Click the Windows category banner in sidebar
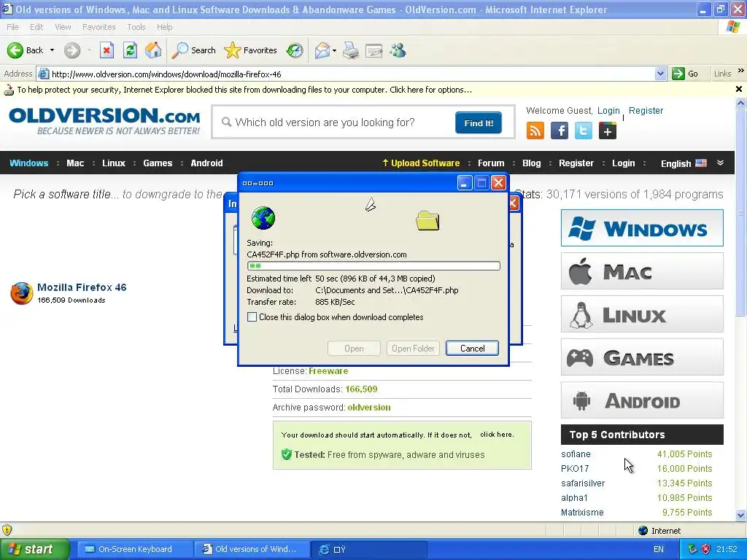This screenshot has height=560, width=747. tap(642, 227)
